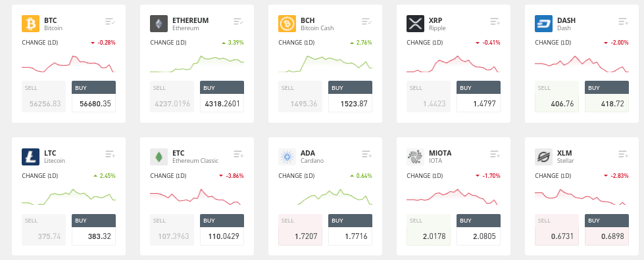Open the ETHEREUM name link
The width and height of the screenshot is (644, 260).
click(x=191, y=20)
